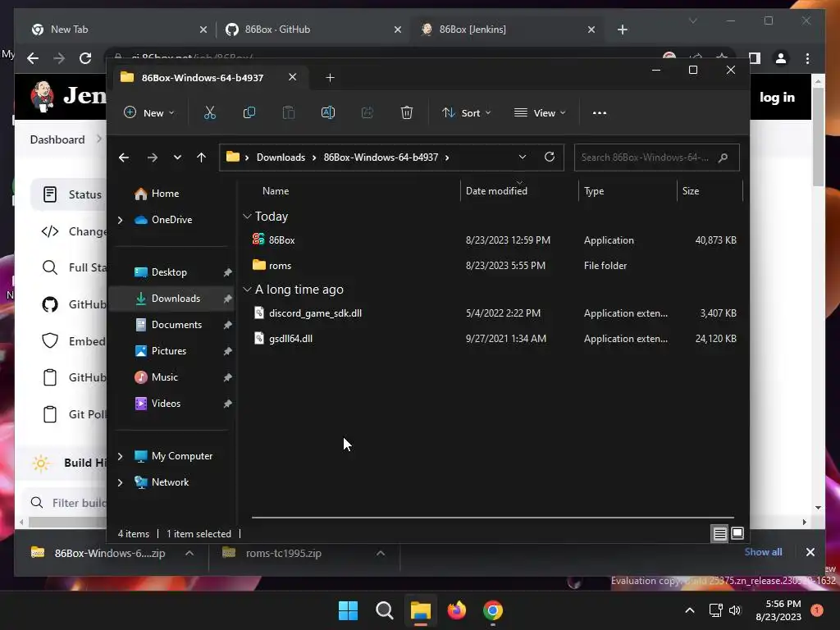Go back in File Explorer navigation

(124, 157)
